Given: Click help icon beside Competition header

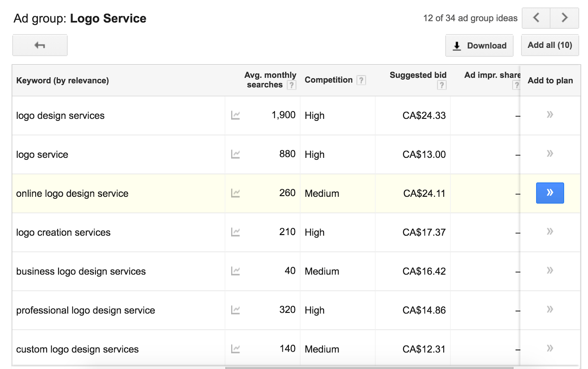Looking at the screenshot, I should click(361, 80).
